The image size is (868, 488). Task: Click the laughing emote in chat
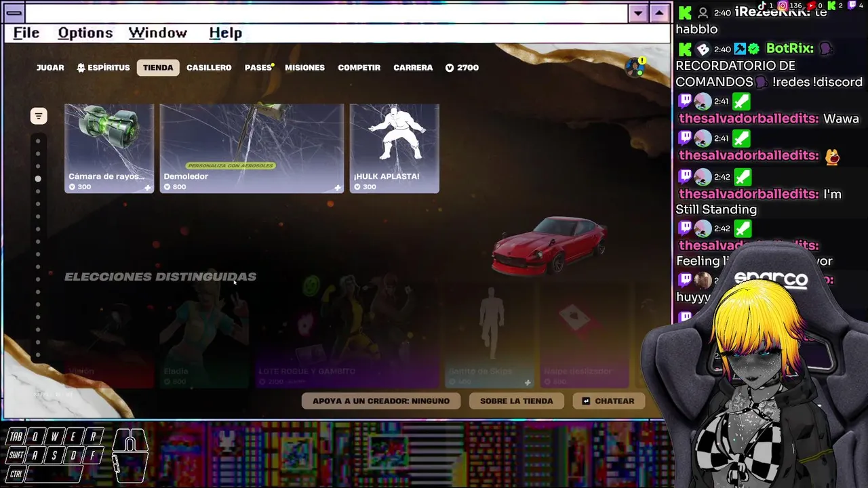coord(832,157)
